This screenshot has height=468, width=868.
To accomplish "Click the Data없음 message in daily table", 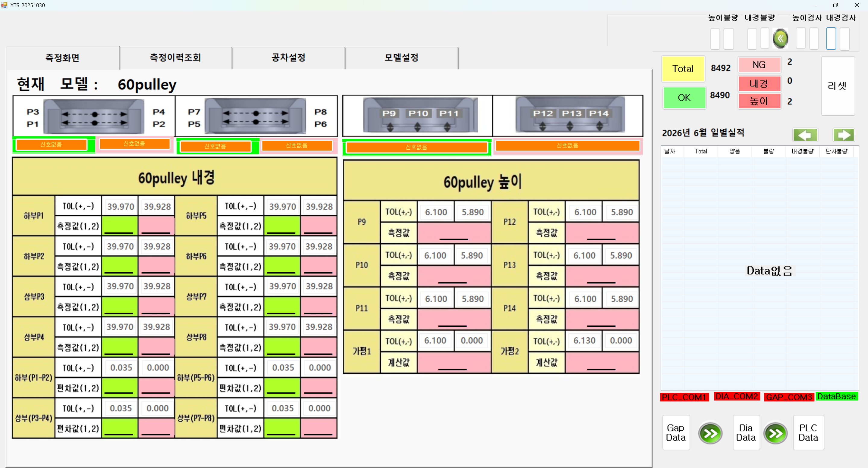I will tap(770, 271).
